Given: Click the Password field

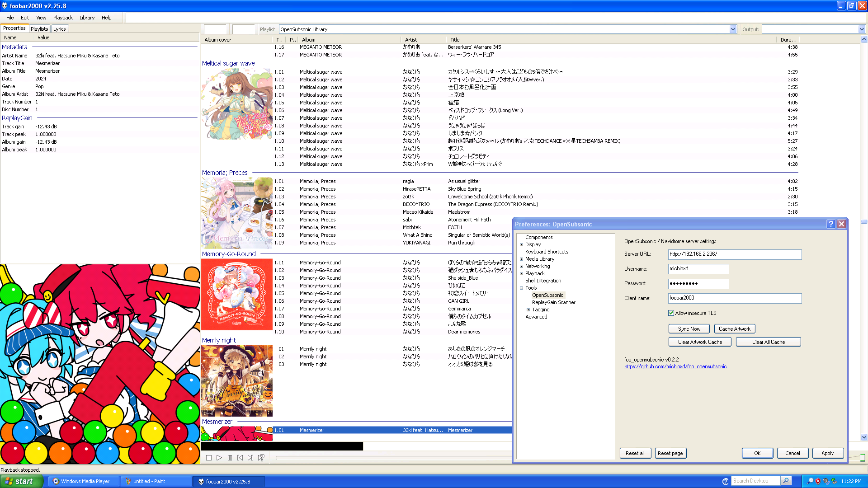Looking at the screenshot, I should pyautogui.click(x=698, y=284).
